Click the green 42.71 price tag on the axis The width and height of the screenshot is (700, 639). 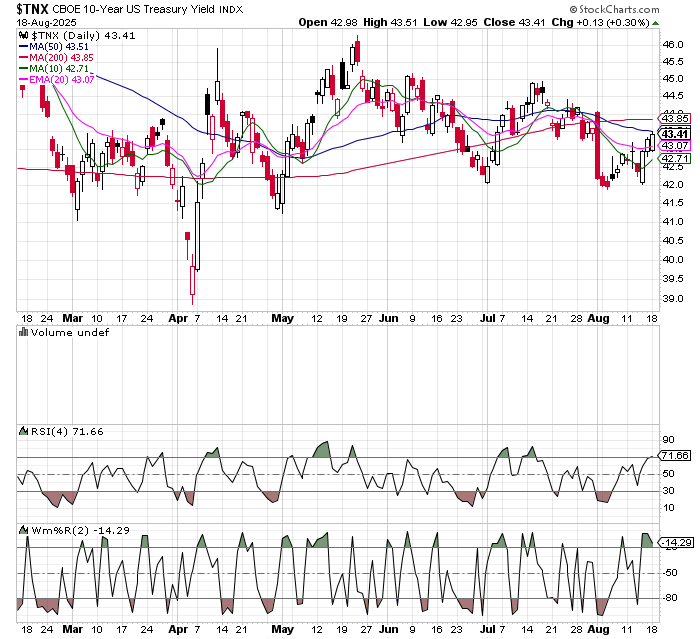point(675,159)
